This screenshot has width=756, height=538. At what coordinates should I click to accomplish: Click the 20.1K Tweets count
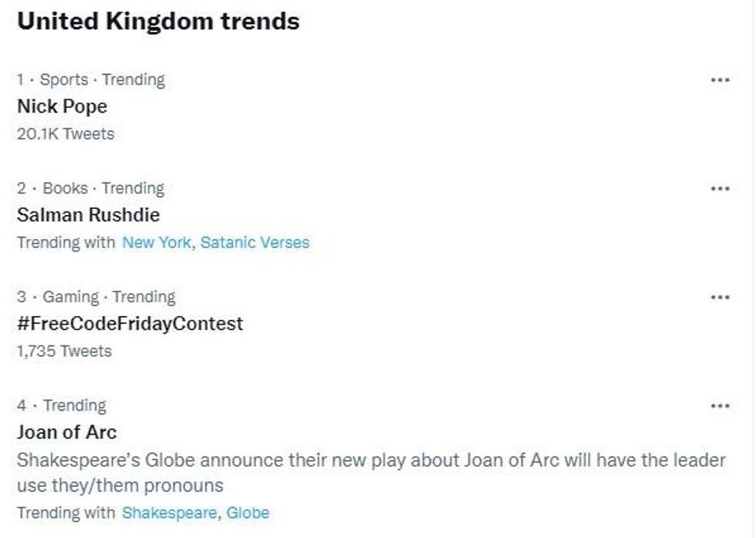click(66, 134)
